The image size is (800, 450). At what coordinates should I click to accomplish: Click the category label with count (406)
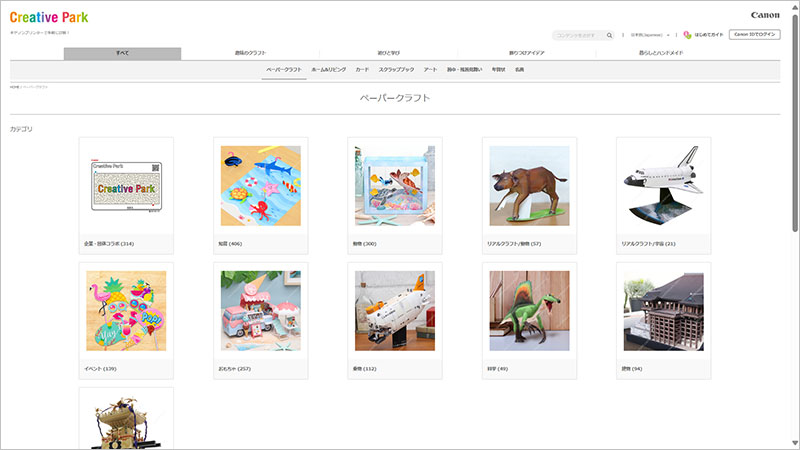pos(230,244)
